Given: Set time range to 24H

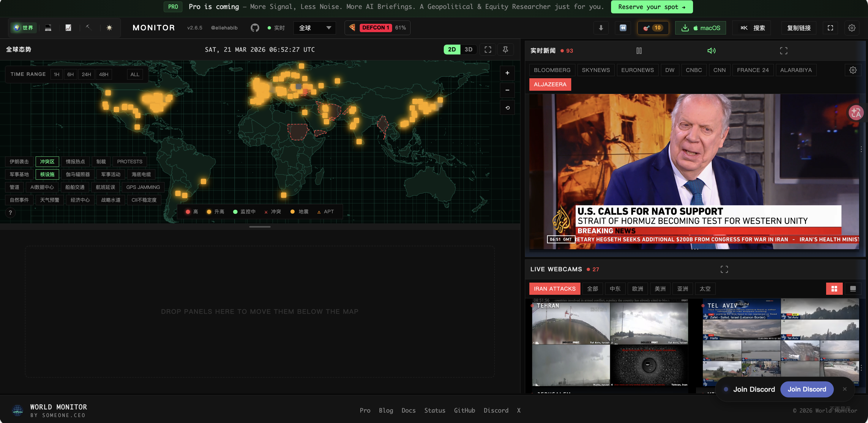Looking at the screenshot, I should point(86,74).
